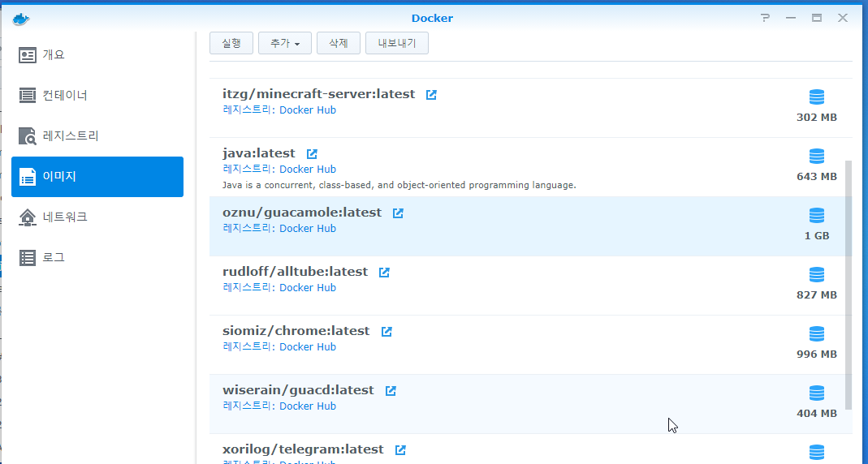Open external link icon for siomiz/chrome
The height and width of the screenshot is (464, 868).
(x=386, y=331)
